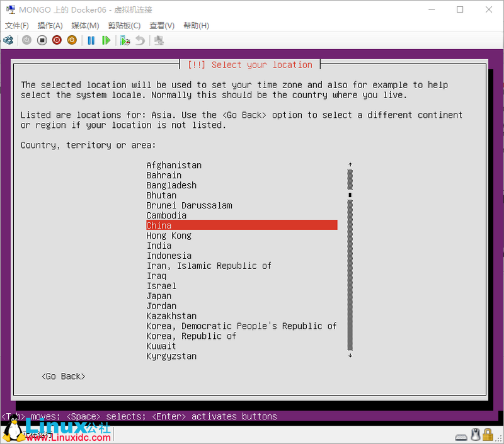Create a new checkpoint
The height and width of the screenshot is (444, 504).
pos(124,40)
